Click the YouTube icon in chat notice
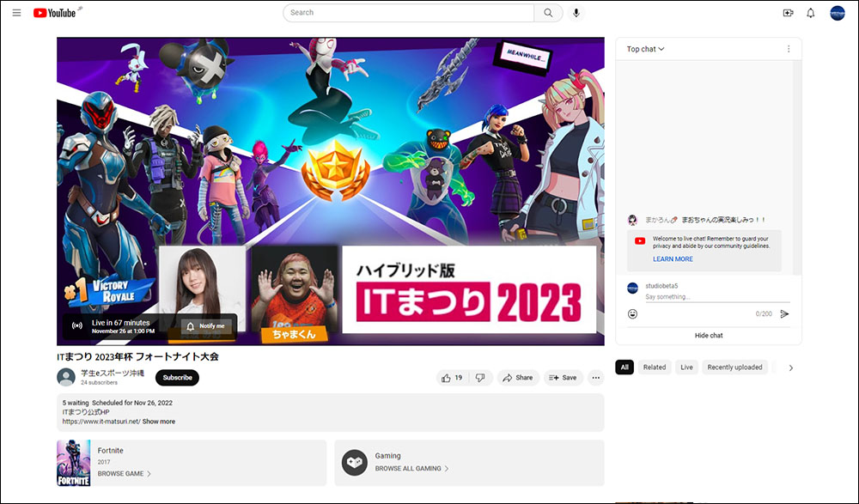 (640, 241)
